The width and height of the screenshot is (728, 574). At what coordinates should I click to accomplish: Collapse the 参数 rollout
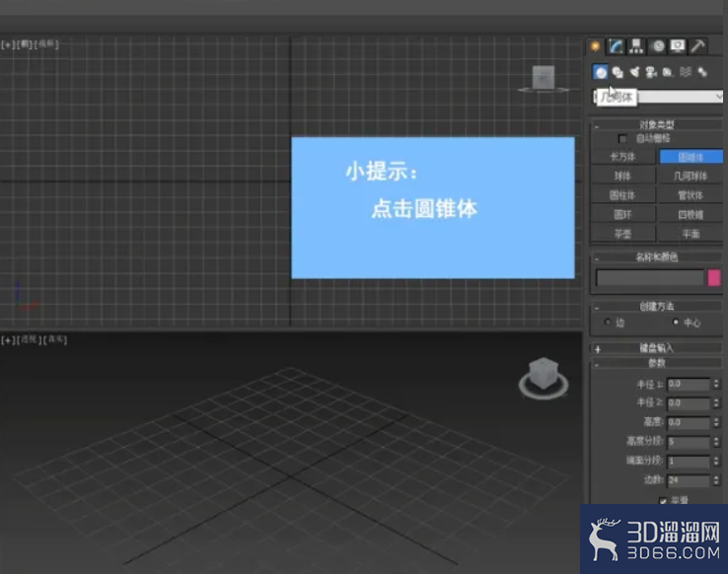click(x=656, y=363)
